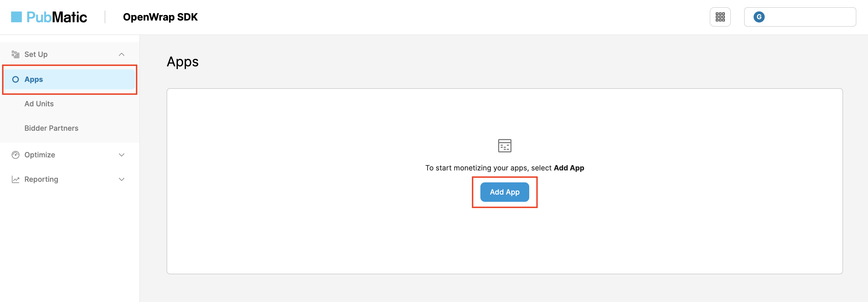Image resolution: width=868 pixels, height=302 pixels.
Task: Click the Apps page heading
Action: pyautogui.click(x=183, y=62)
